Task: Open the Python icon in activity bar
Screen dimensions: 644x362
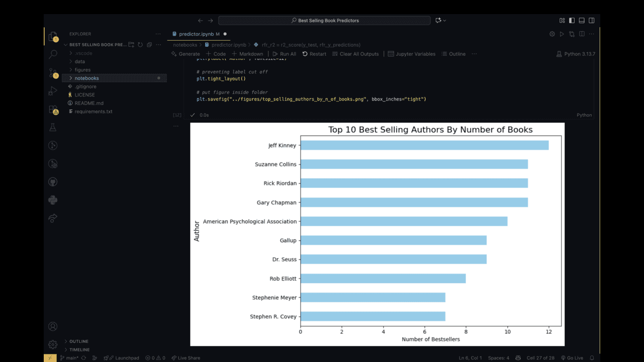Action: 53,200
